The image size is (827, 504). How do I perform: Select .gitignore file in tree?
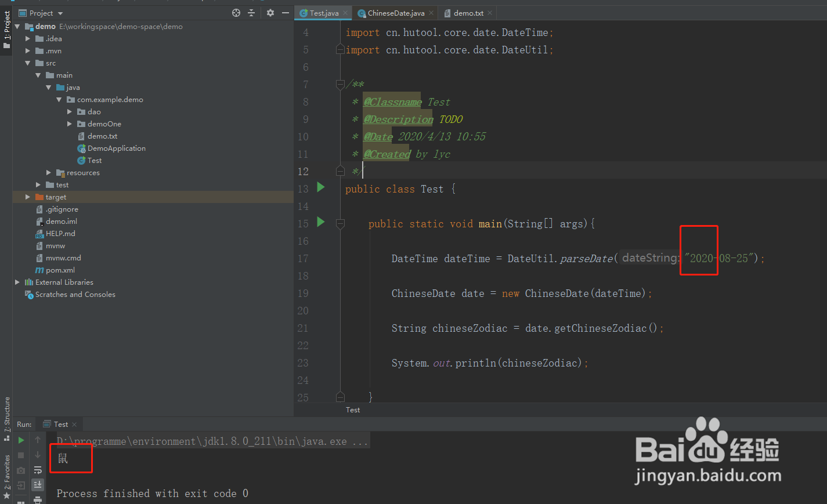click(x=62, y=209)
